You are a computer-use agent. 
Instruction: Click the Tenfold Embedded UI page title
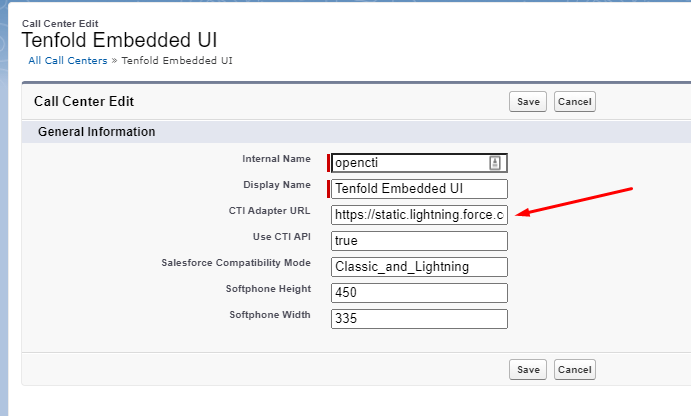119,40
